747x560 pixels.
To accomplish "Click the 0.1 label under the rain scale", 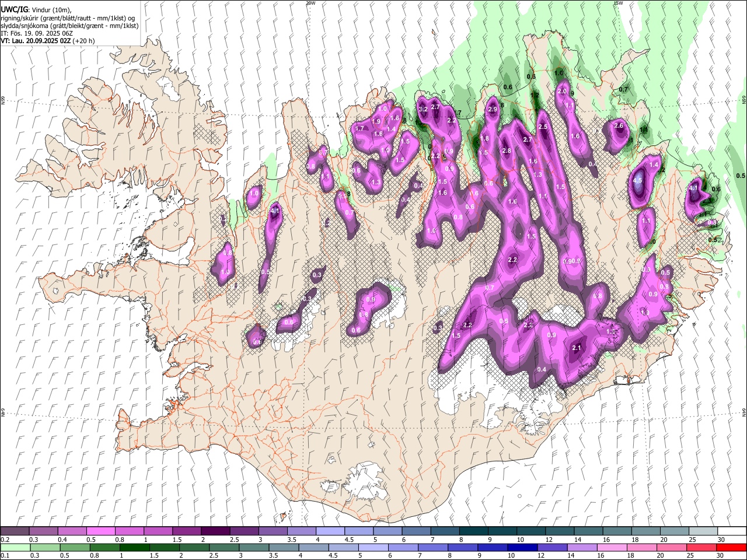I will [5, 555].
